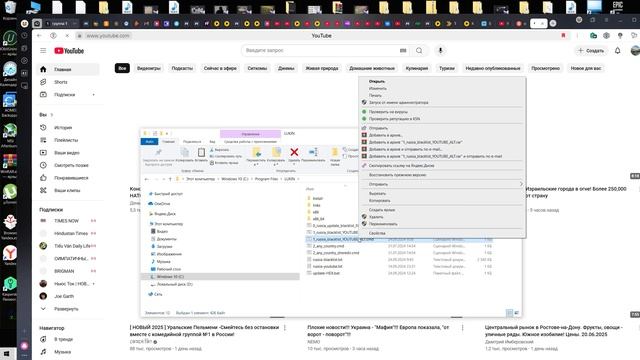Select the Подкасты filter chip
The image size is (640, 360).
click(x=182, y=68)
